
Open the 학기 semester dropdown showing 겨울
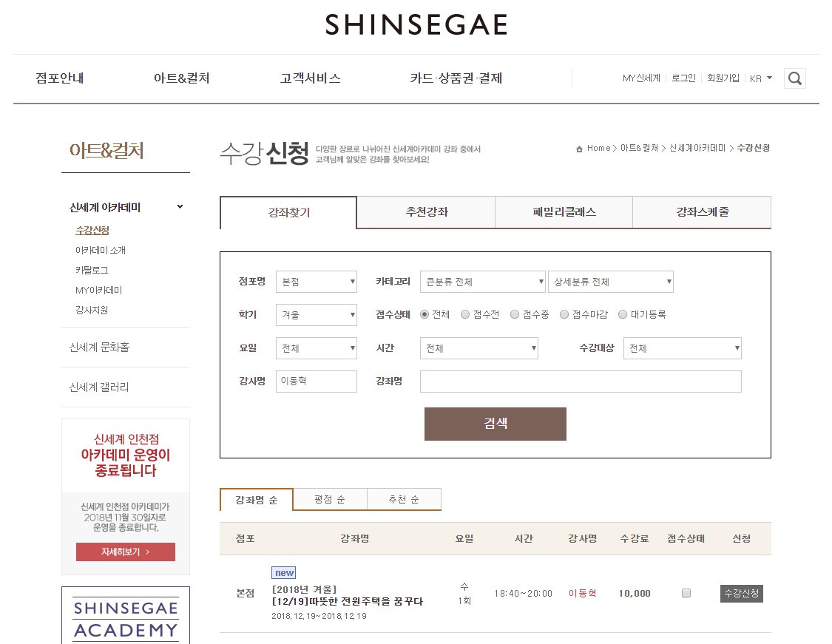pyautogui.click(x=316, y=314)
